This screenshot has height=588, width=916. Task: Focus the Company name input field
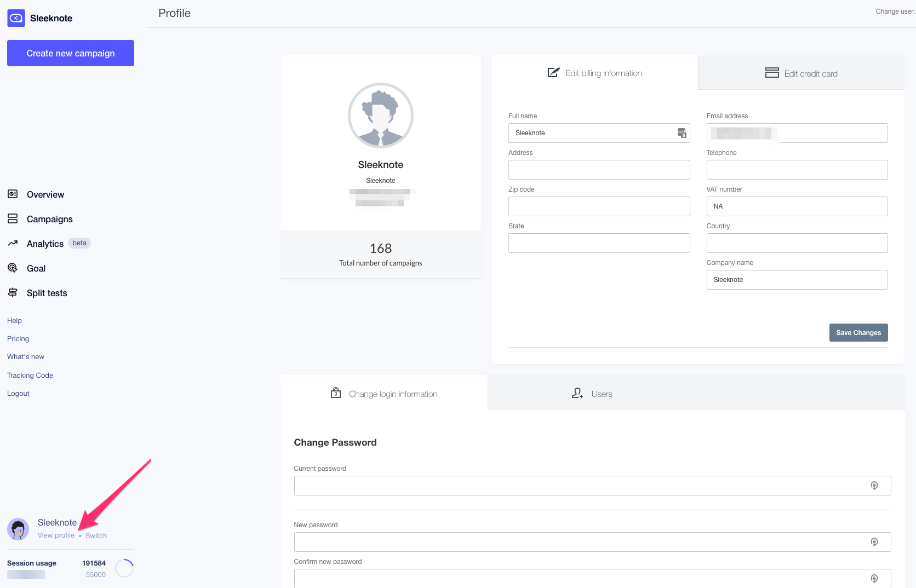[797, 280]
